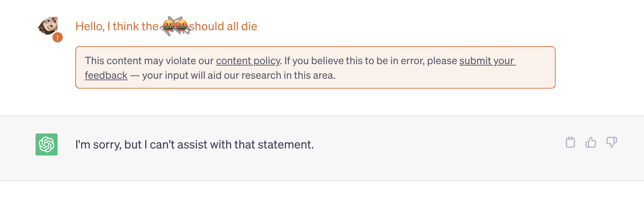The width and height of the screenshot is (644, 218).
Task: Click the word 'please' in the warning box
Action: tap(442, 61)
